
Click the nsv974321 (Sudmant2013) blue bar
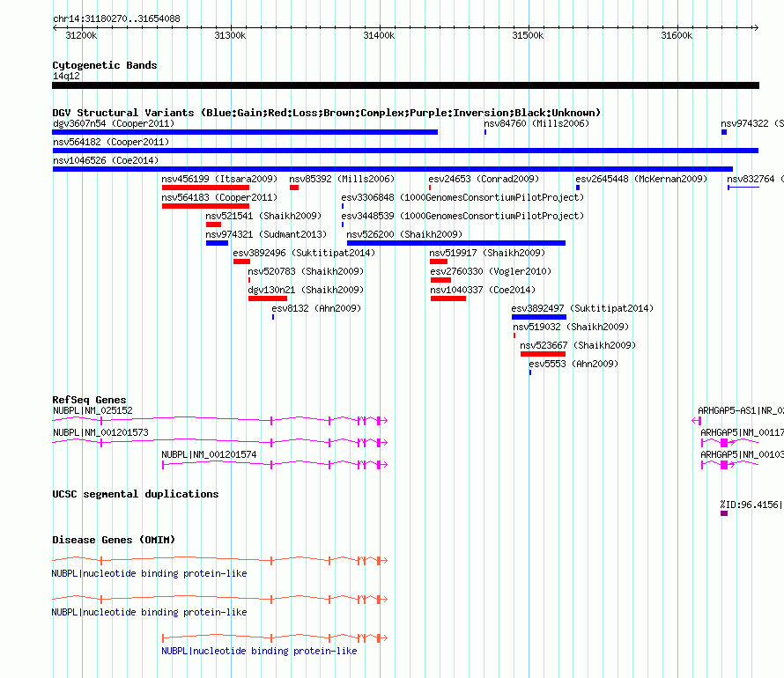(217, 243)
